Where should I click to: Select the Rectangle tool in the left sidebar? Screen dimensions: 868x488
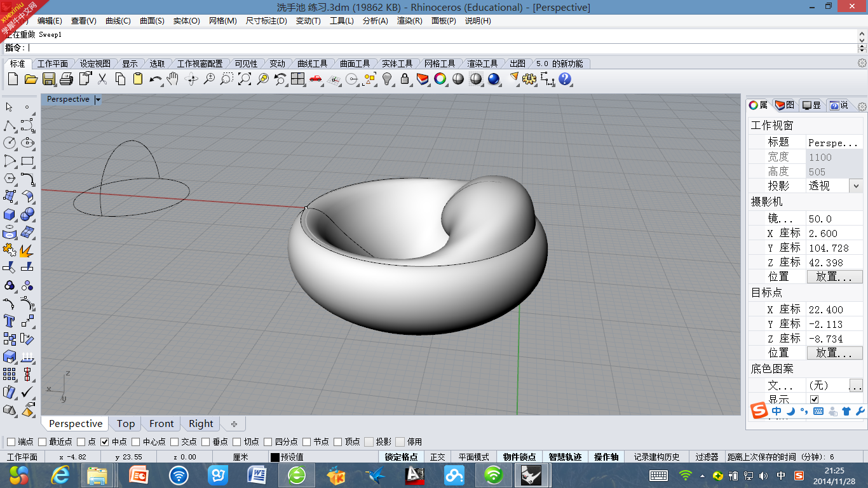27,161
